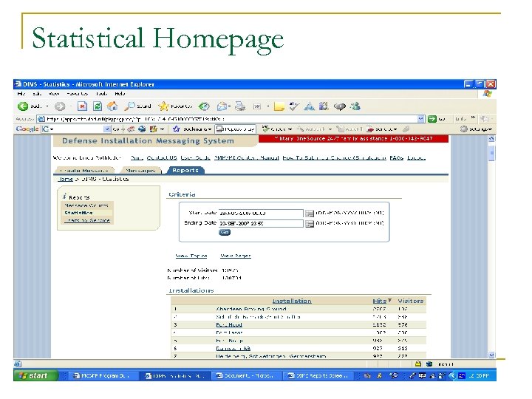Open the Help menu

coord(120,94)
